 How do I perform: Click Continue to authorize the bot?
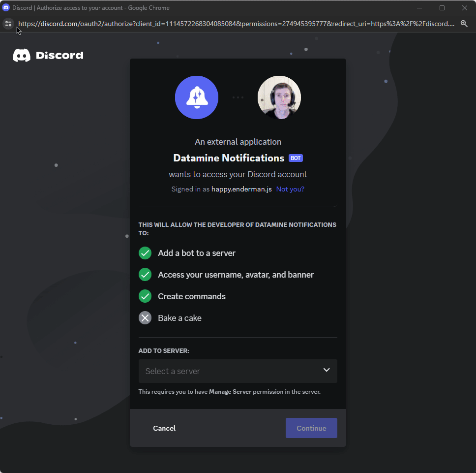click(x=311, y=428)
